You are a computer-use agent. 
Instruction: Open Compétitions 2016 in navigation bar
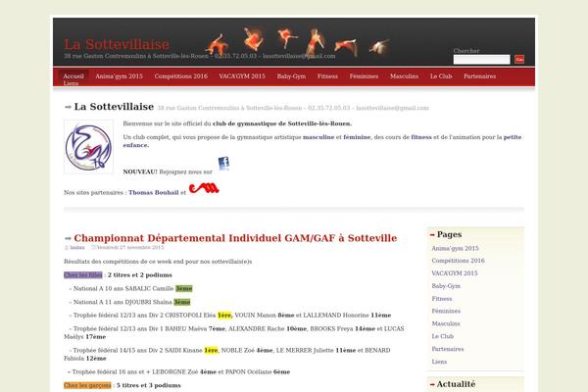pos(180,76)
